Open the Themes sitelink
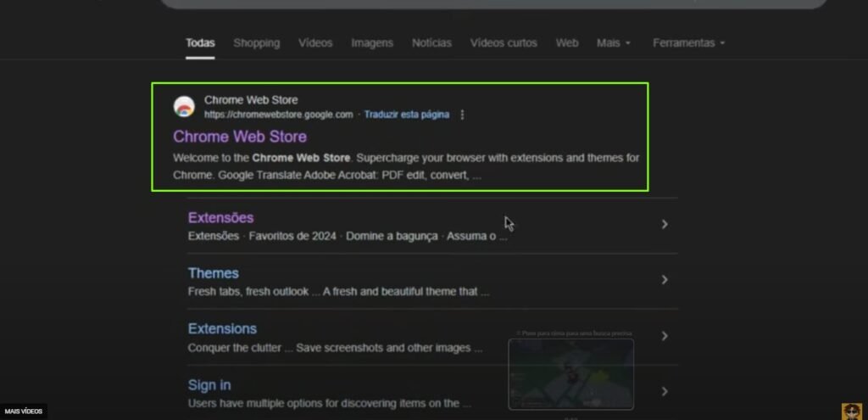Screen dimensions: 868x420 [213, 273]
